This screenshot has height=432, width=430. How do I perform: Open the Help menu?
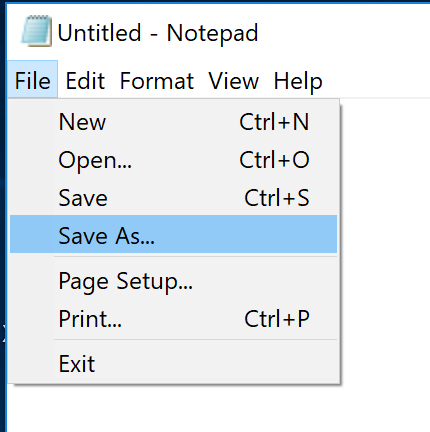298,81
